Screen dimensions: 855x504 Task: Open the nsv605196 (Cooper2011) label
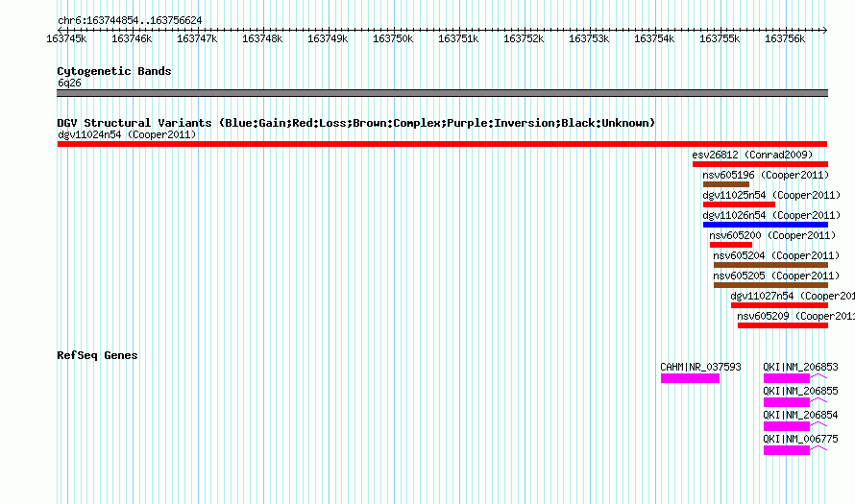click(x=766, y=175)
